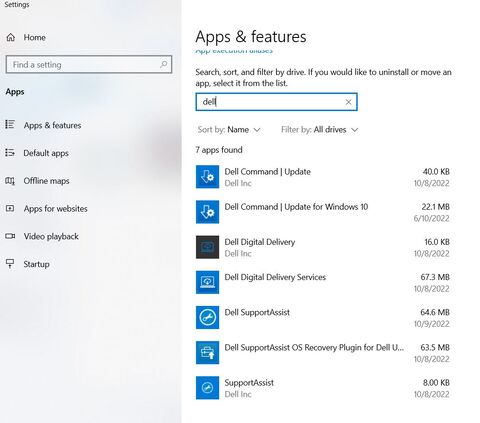Open the Sort by Name dropdown

(229, 130)
